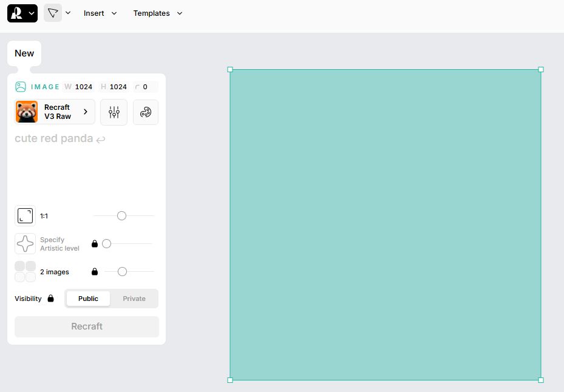Click the 1:1 ratio label

[44, 216]
